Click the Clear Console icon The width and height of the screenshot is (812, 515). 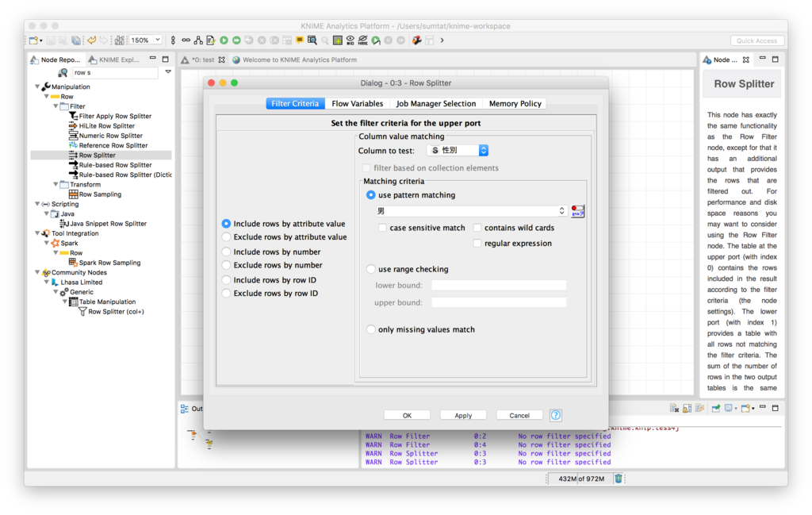[x=674, y=408]
